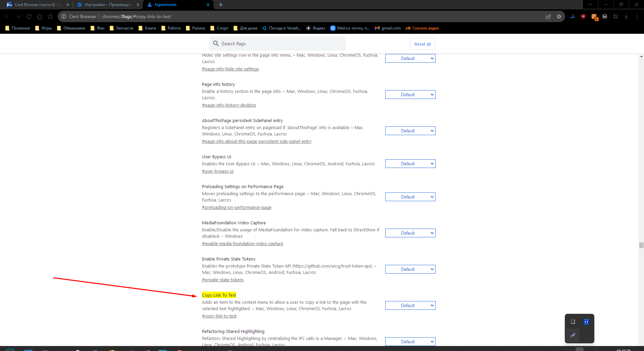Switch to the Настройки tab

point(107,5)
